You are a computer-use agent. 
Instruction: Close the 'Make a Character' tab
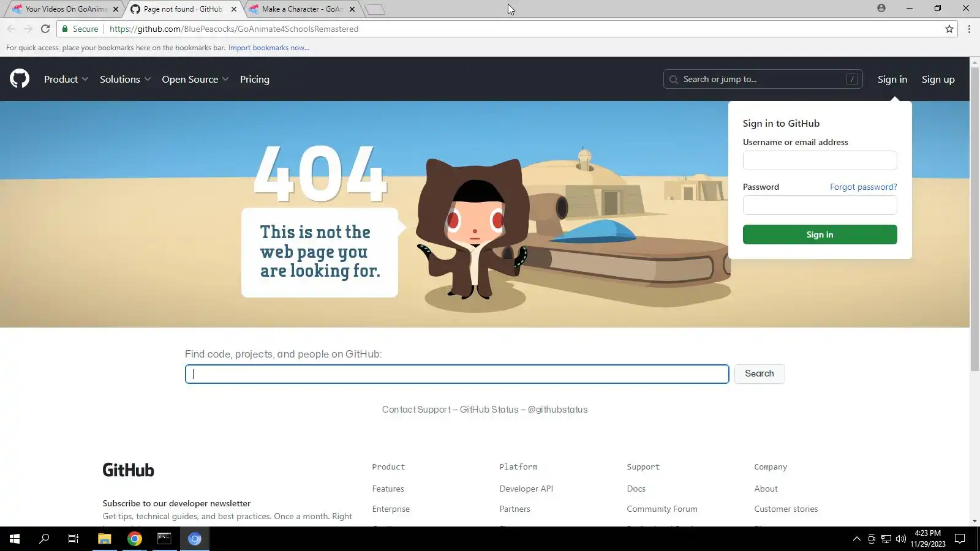(x=352, y=9)
